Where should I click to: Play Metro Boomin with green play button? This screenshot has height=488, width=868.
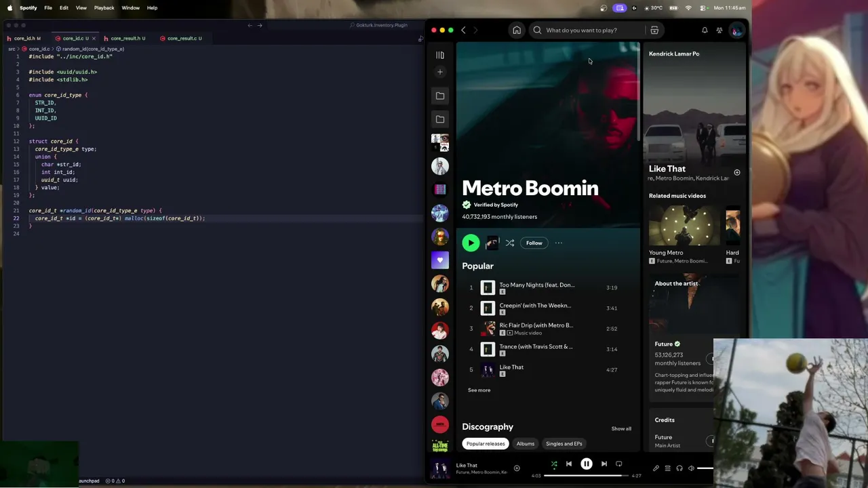coord(471,243)
